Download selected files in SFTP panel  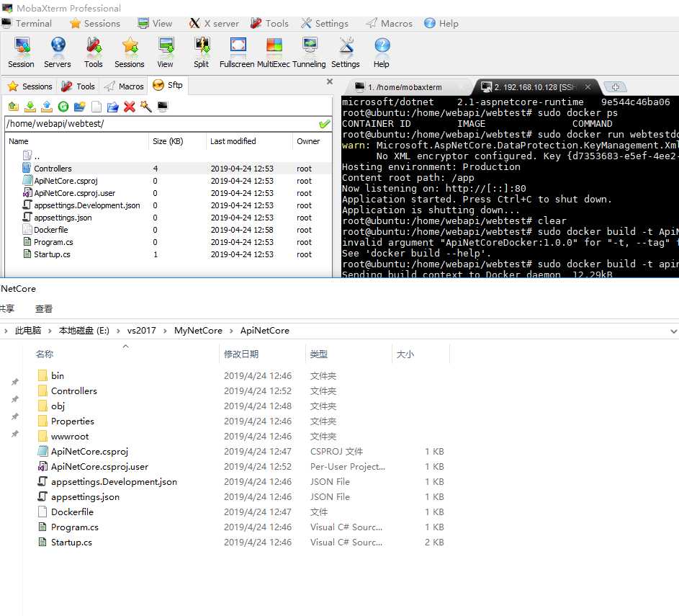point(30,106)
